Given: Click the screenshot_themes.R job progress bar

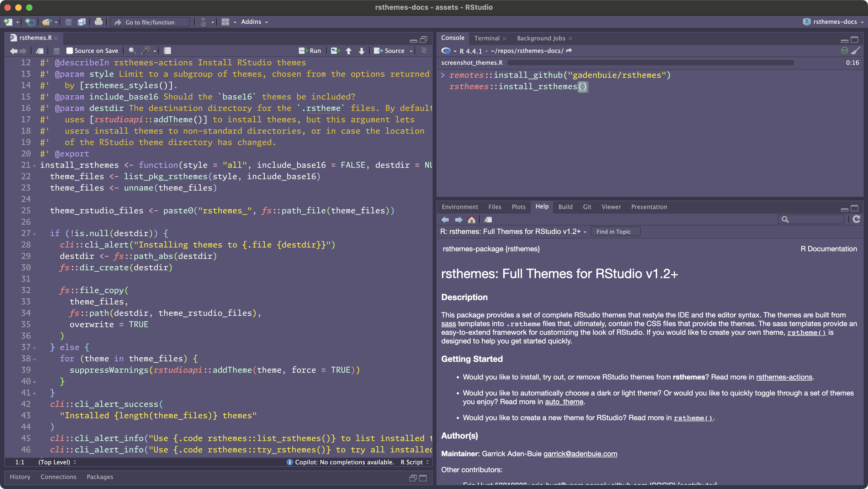Looking at the screenshot, I should (x=650, y=63).
